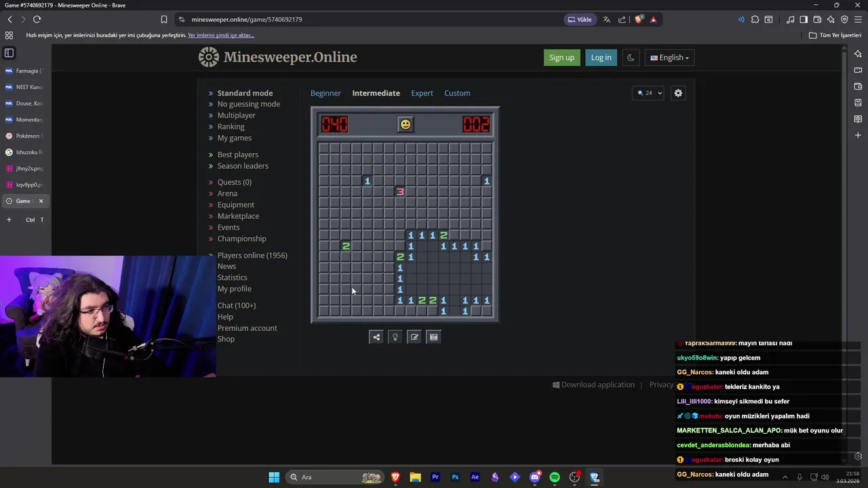Open the Shop link
The image size is (868, 488).
[x=226, y=340]
